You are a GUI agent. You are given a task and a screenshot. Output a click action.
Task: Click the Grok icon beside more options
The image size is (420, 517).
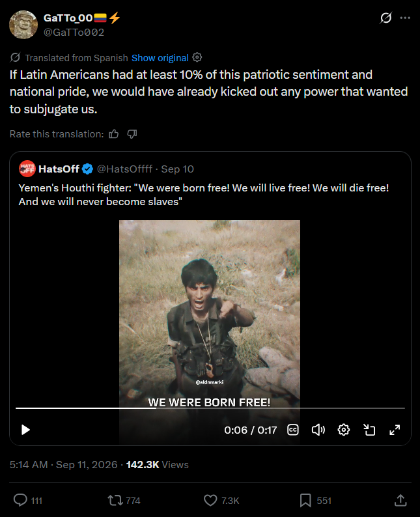pyautogui.click(x=385, y=18)
